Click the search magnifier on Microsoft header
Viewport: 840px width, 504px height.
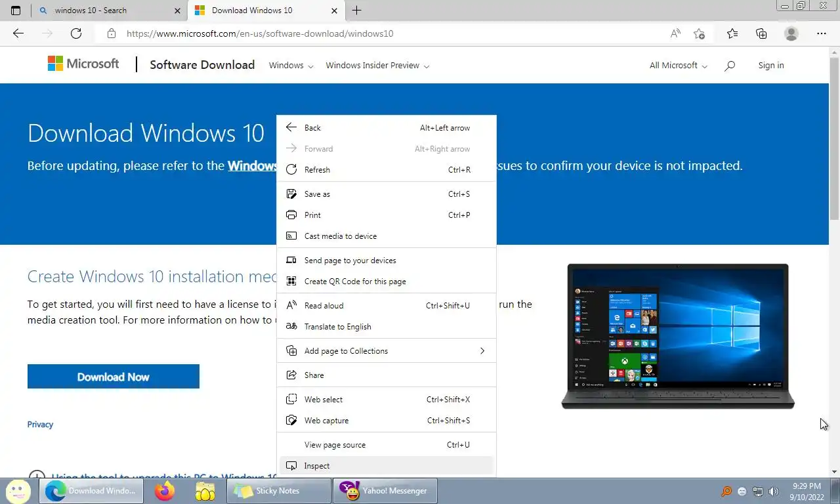click(730, 66)
